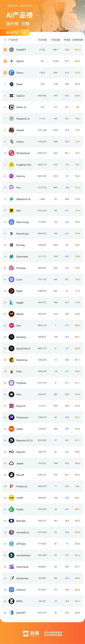Click the 月访问量 column header

[42, 40]
